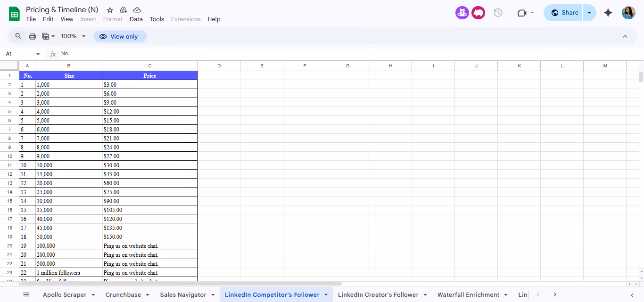Open LinkedIn Creator's Follower tab menu arrow
644x302 pixels.
click(425, 295)
